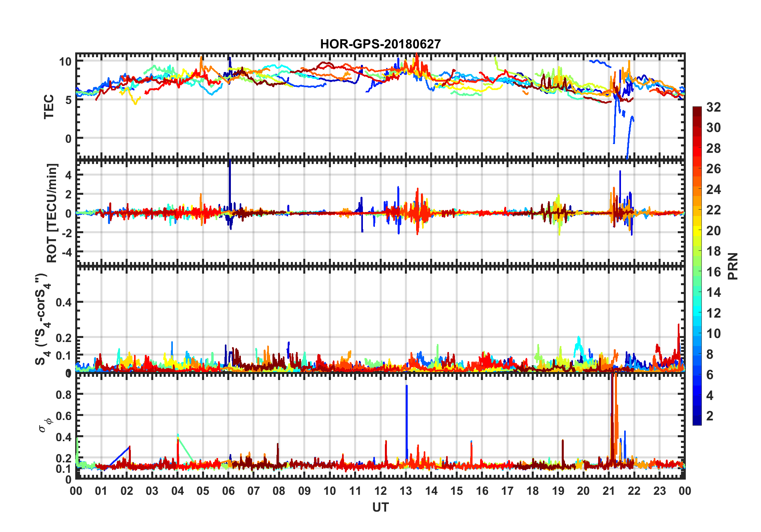Click colorbar tick label 30
The height and width of the screenshot is (532, 761).
713,128
